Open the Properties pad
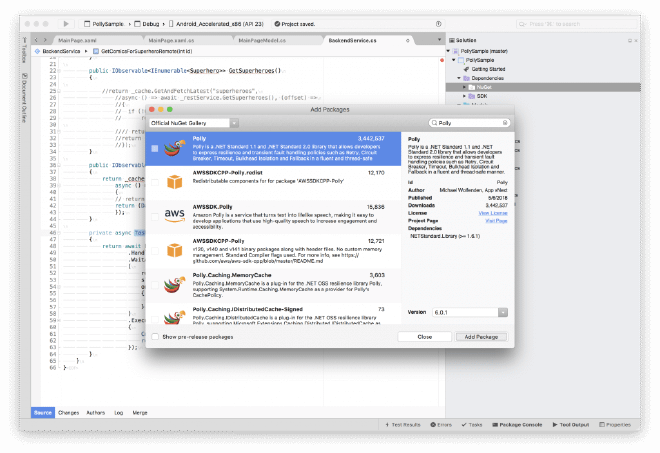 point(615,425)
